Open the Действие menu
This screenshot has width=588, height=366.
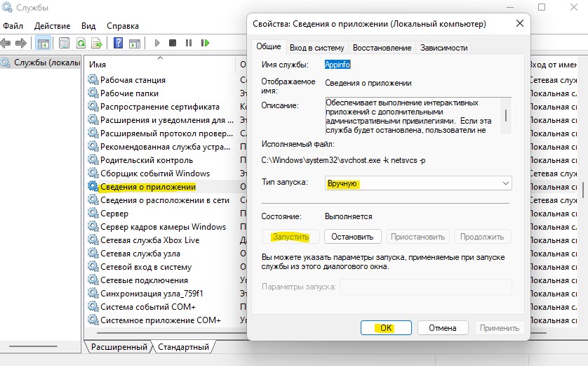click(52, 26)
